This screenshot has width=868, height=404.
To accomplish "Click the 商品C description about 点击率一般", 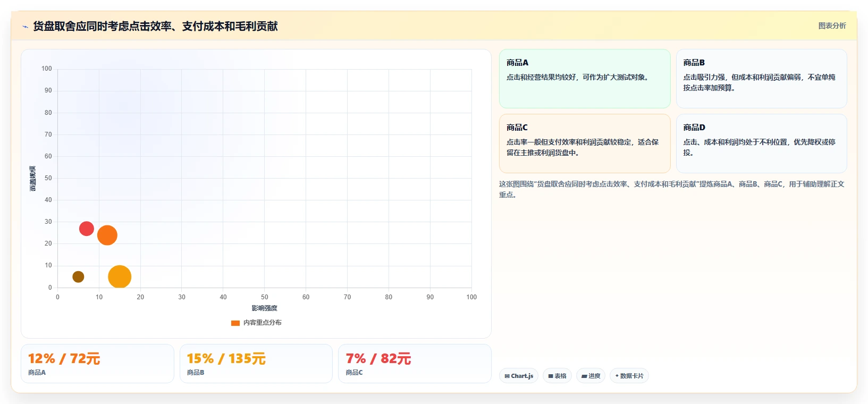I will 583,147.
